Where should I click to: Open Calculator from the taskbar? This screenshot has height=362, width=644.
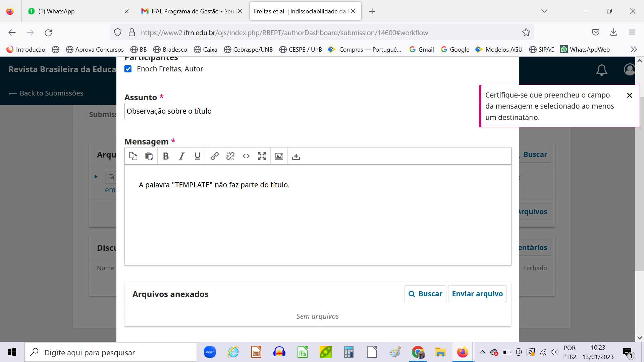(349, 352)
